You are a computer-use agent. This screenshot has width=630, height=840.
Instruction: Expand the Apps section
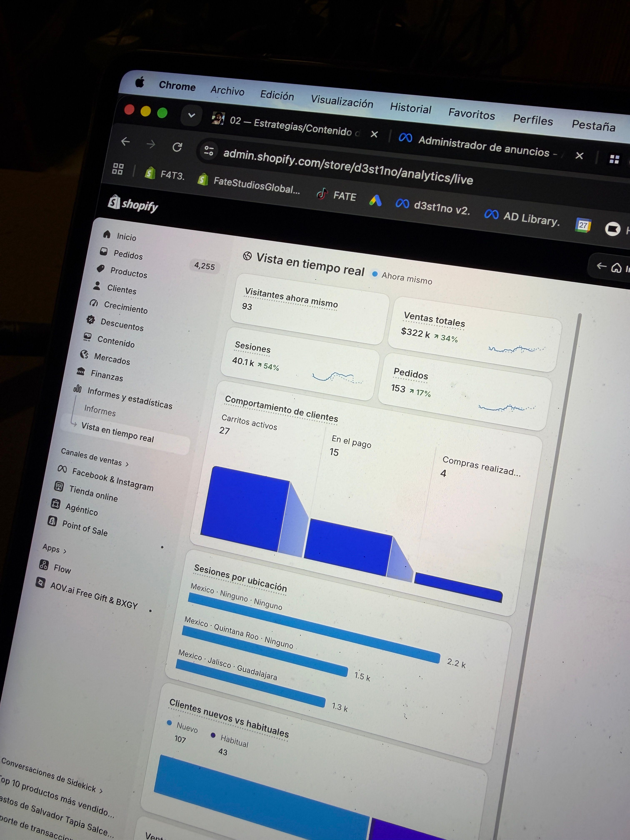(54, 549)
